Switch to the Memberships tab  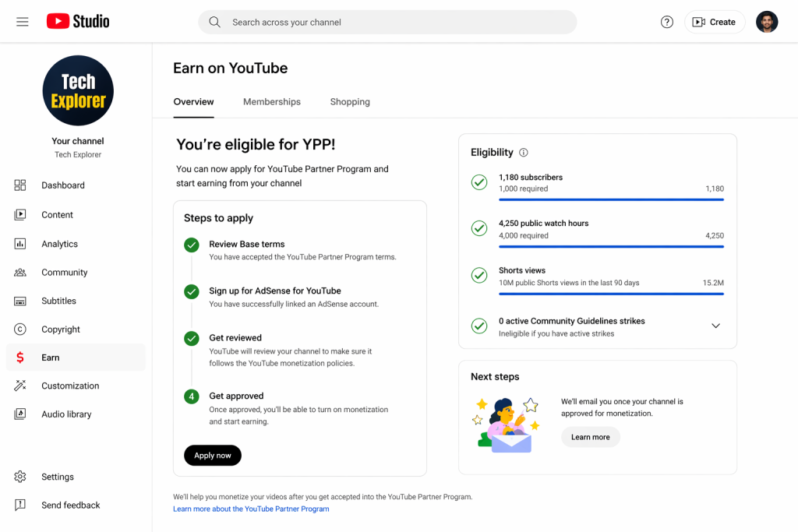pyautogui.click(x=272, y=102)
